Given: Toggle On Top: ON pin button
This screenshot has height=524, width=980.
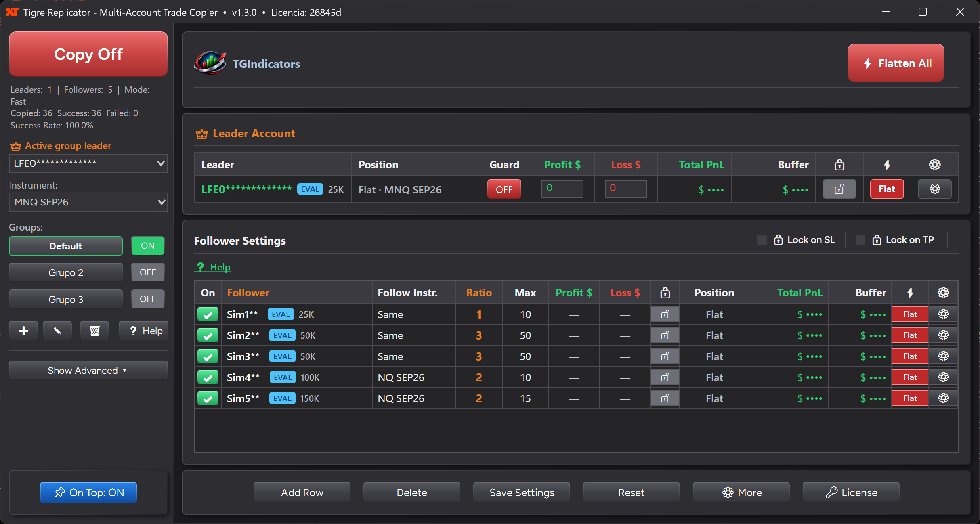Looking at the screenshot, I should (88, 493).
